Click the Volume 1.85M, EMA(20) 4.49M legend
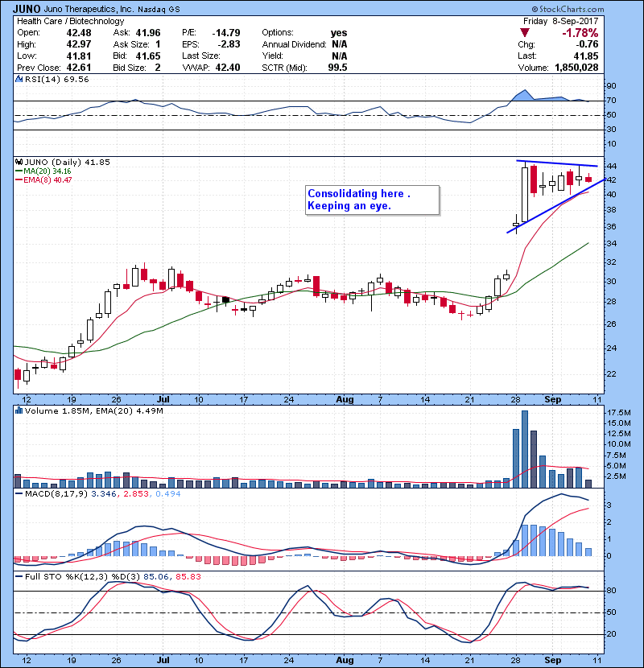Image resolution: width=644 pixels, height=668 pixels. [x=93, y=410]
